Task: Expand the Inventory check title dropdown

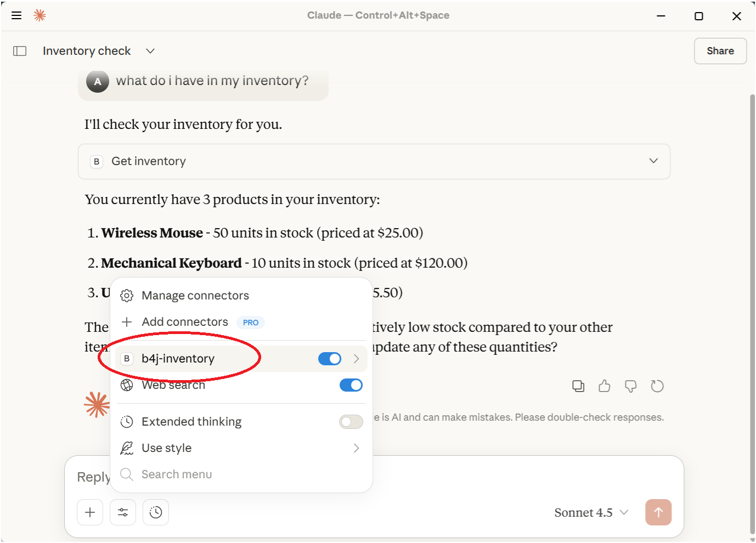Action: click(150, 51)
